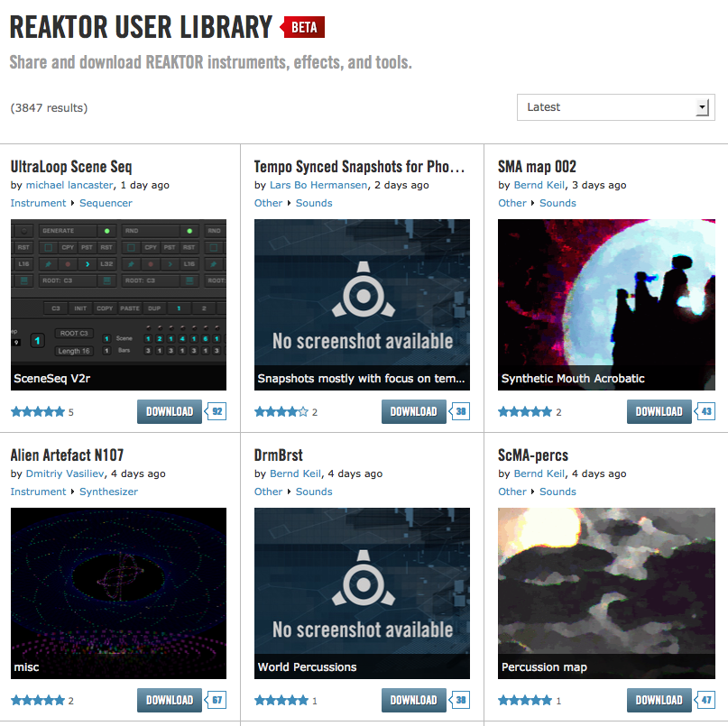
Task: Open Percussion map thumbnail
Action: [x=606, y=593]
